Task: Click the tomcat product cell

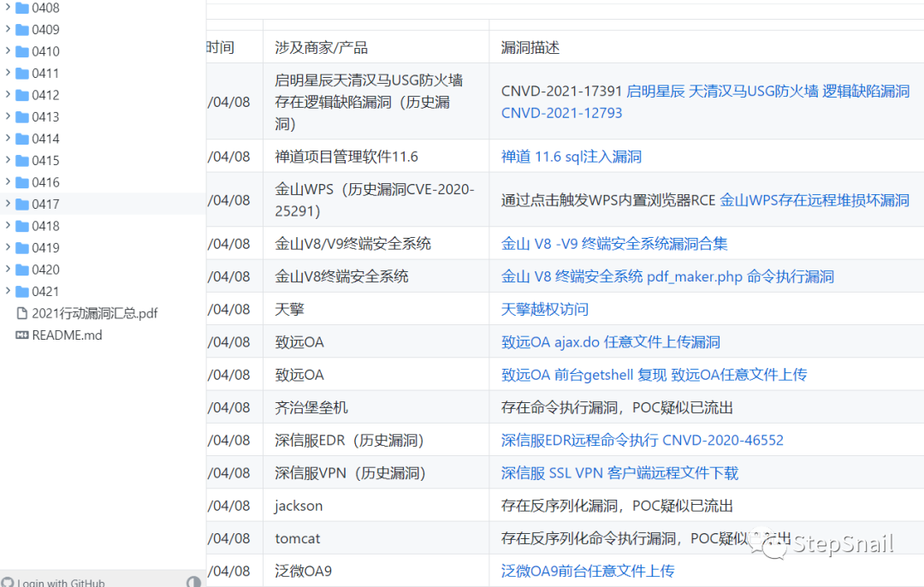Action: point(298,538)
